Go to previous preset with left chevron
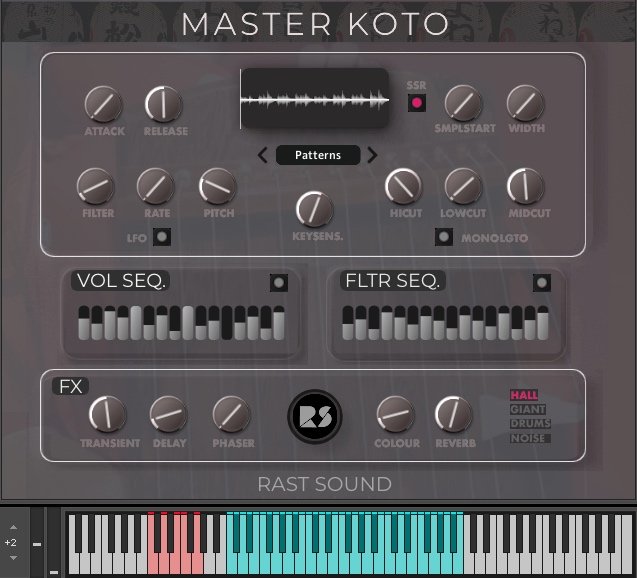Screen dimensions: 637x578 click(262, 155)
